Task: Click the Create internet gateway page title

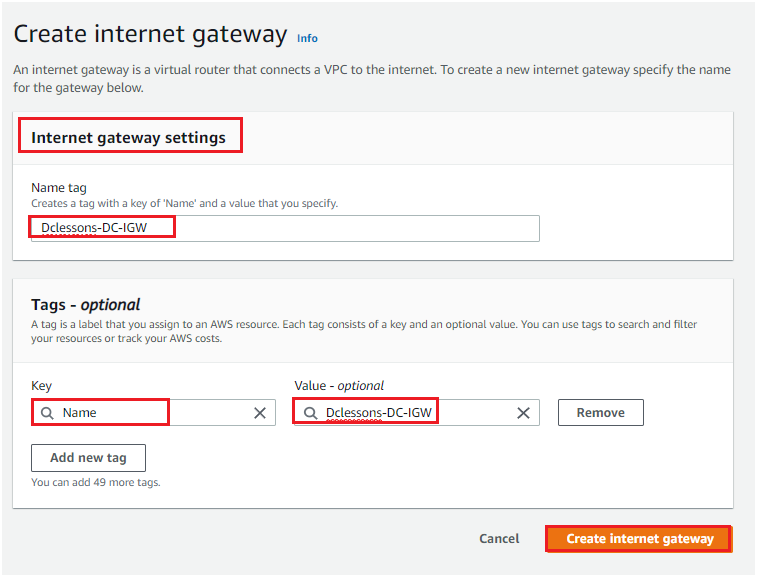Action: tap(151, 34)
